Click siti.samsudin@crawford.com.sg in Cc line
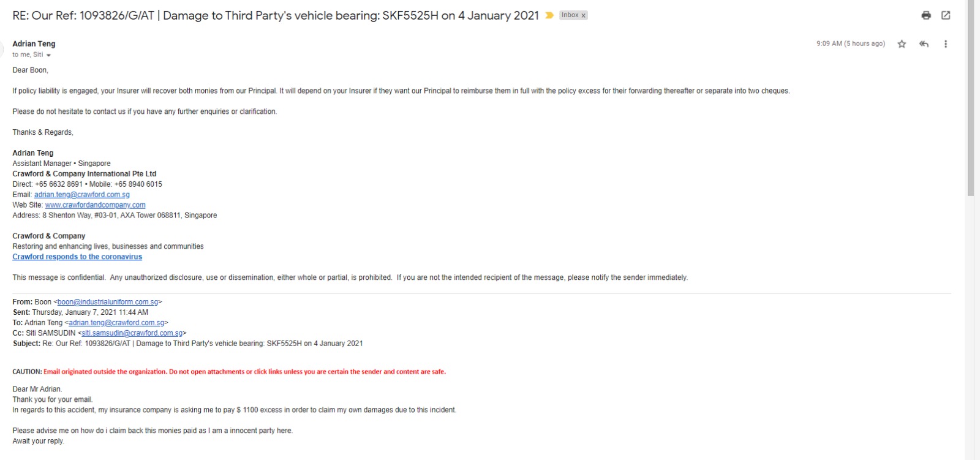This screenshot has height=460, width=980. tap(132, 333)
